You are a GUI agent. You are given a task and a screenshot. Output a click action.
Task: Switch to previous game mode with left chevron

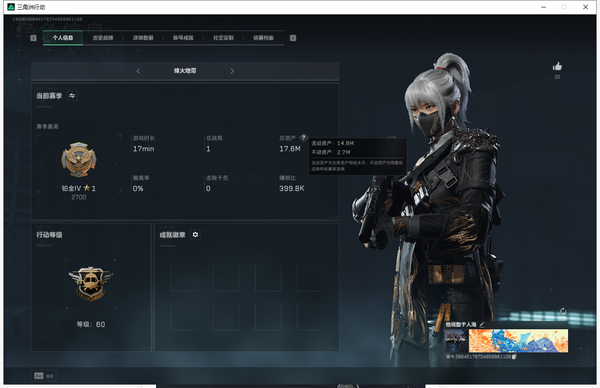click(x=138, y=71)
